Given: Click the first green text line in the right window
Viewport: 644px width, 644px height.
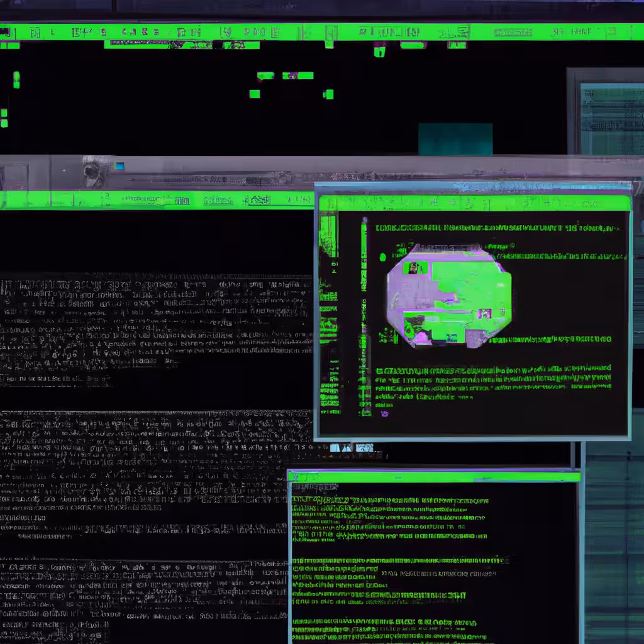Looking at the screenshot, I should pyautogui.click(x=498, y=228).
